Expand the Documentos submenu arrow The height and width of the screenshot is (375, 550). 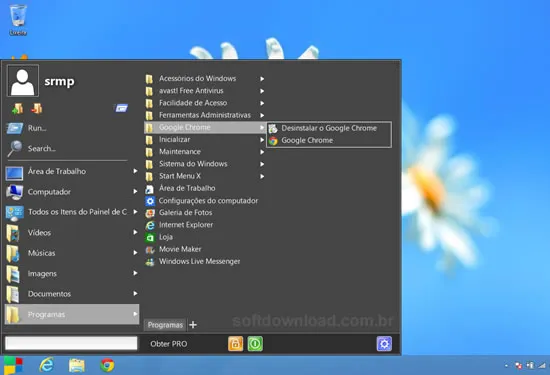point(135,293)
